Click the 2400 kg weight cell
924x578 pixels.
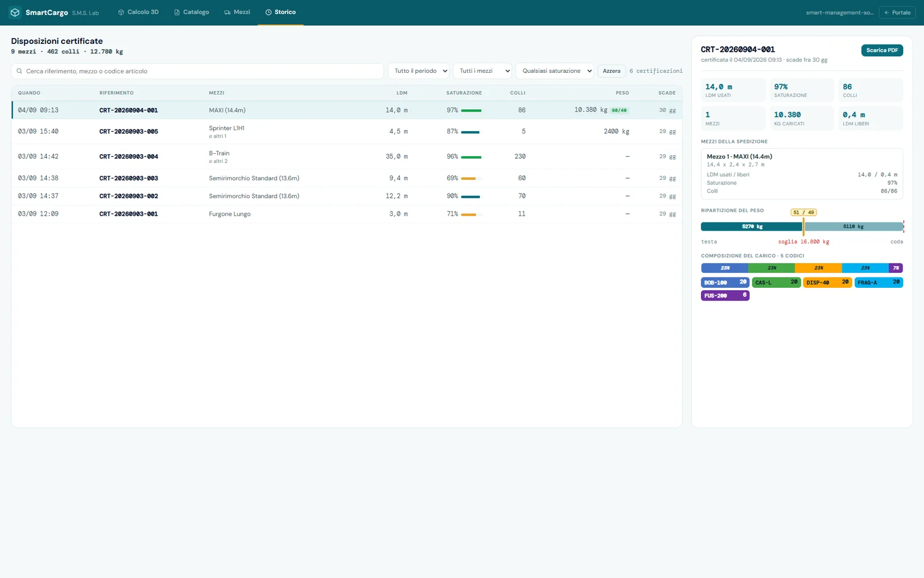[616, 132]
